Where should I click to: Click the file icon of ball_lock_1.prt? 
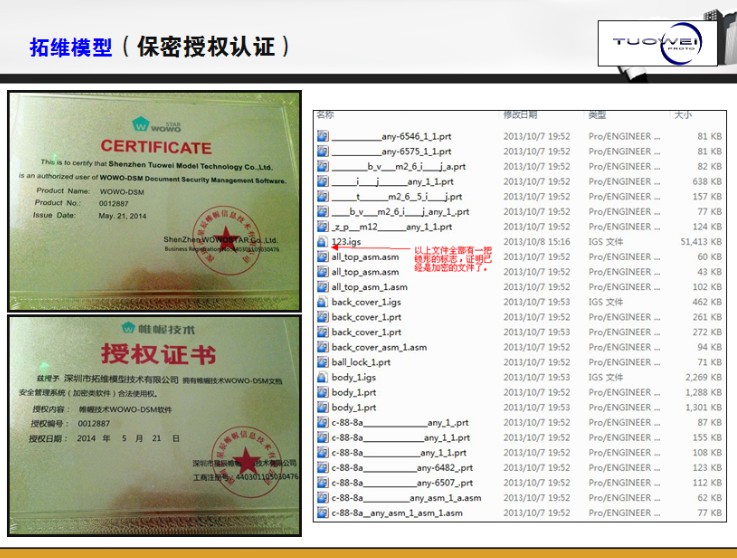(323, 362)
